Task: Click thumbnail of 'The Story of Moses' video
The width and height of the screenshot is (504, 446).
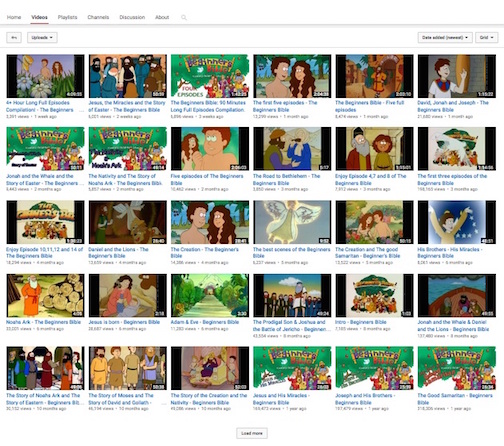Action: [x=128, y=368]
